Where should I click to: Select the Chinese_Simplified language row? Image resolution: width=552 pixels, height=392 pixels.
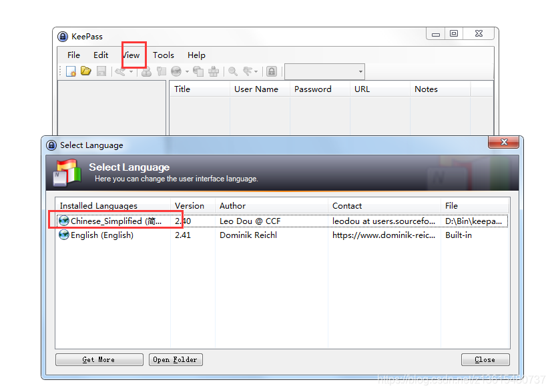(282, 221)
